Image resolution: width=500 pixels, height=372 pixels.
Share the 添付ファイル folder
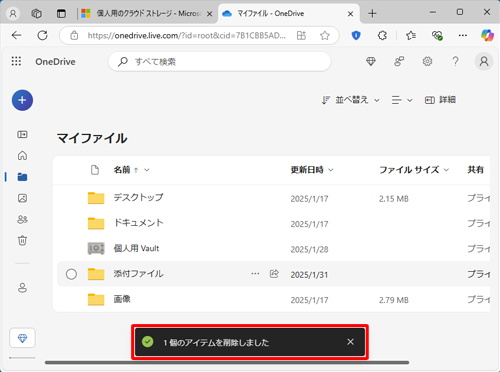pyautogui.click(x=274, y=274)
